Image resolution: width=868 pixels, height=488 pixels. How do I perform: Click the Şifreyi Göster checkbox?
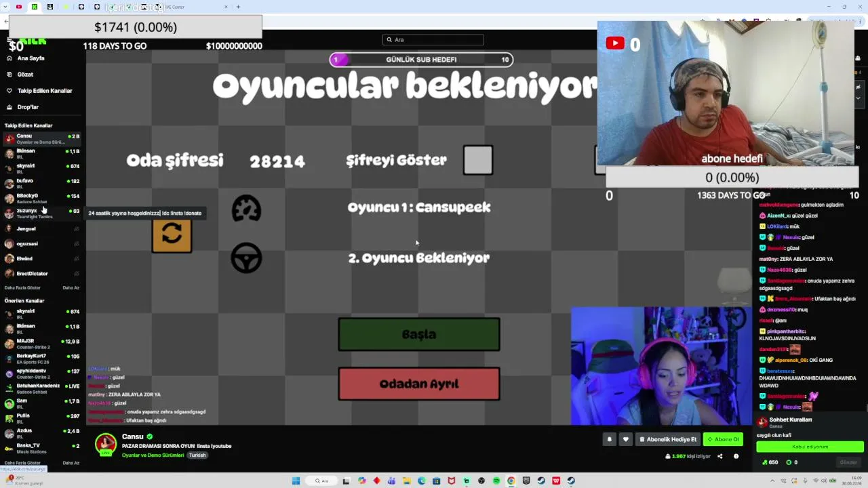[478, 160]
